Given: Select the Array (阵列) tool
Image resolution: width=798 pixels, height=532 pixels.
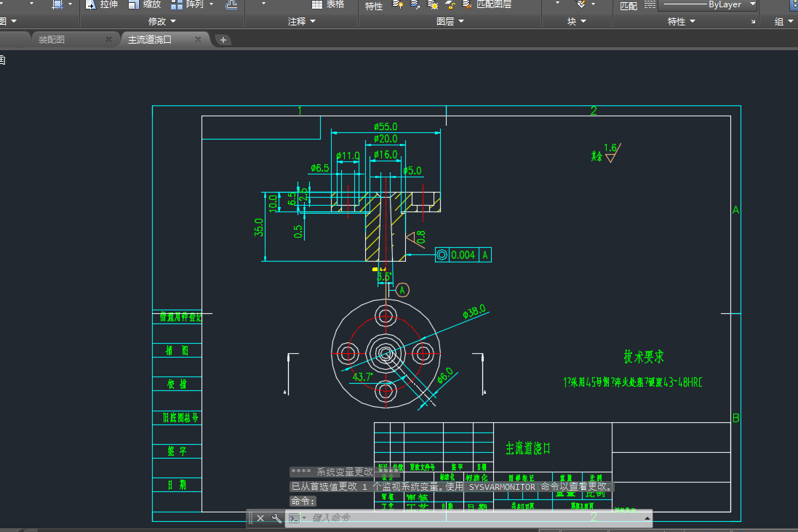Looking at the screenshot, I should coord(186,4).
